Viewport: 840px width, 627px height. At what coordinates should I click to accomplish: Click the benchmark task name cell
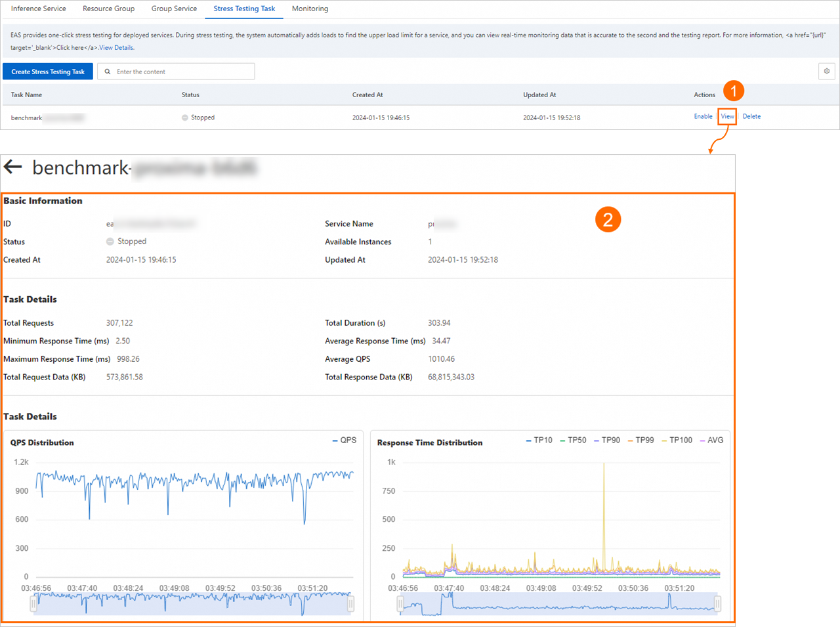[x=47, y=118]
